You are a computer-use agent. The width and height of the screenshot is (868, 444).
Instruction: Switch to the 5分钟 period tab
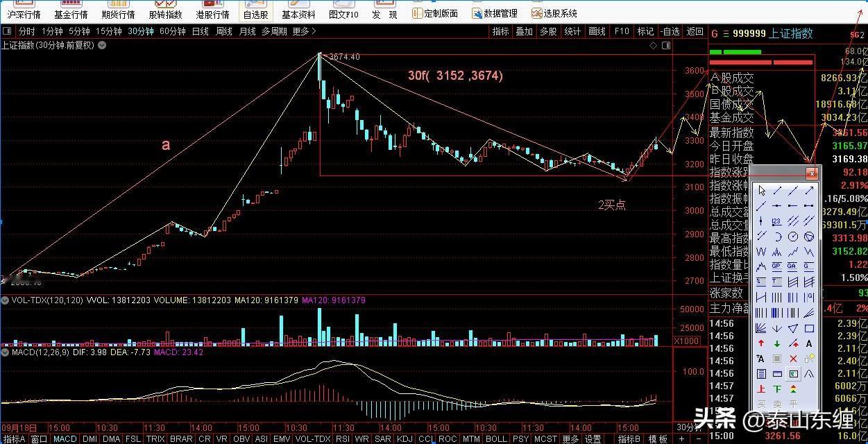click(78, 31)
